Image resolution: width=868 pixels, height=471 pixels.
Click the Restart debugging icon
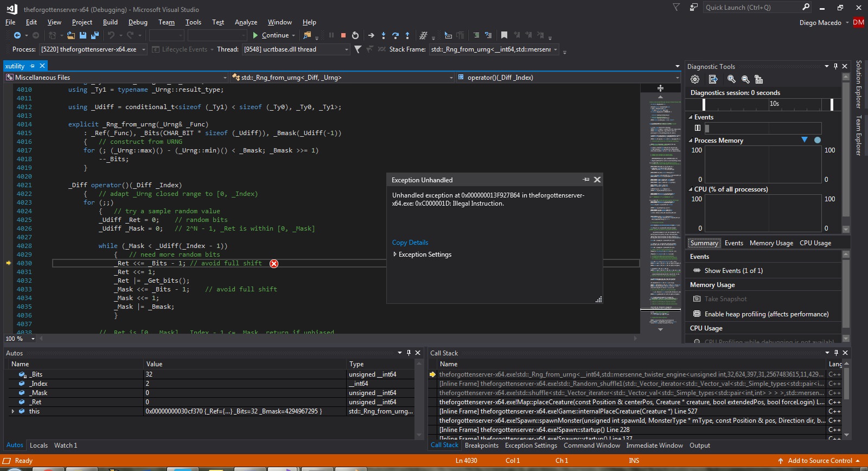[x=355, y=35]
